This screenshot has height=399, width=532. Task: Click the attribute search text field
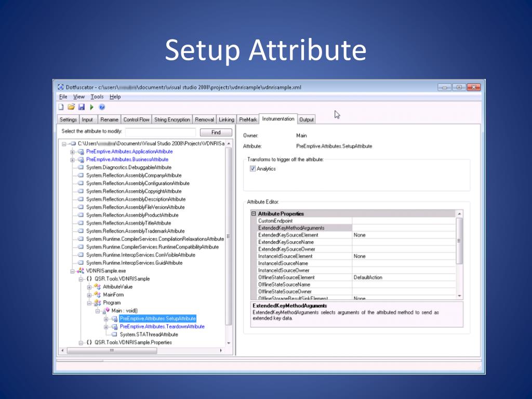click(161, 132)
